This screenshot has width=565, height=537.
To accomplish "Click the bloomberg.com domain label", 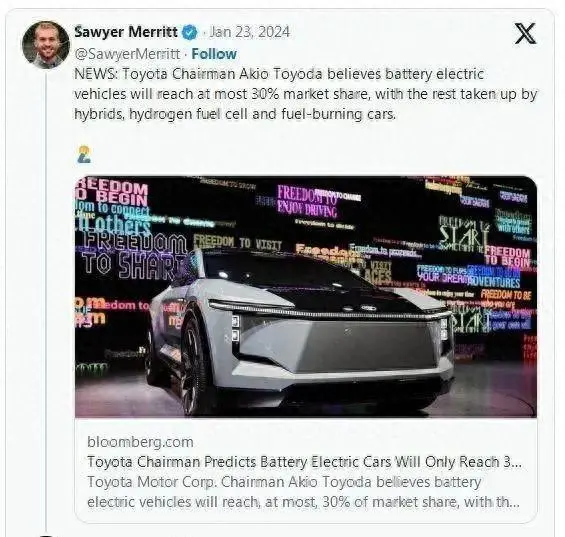I will (140, 442).
